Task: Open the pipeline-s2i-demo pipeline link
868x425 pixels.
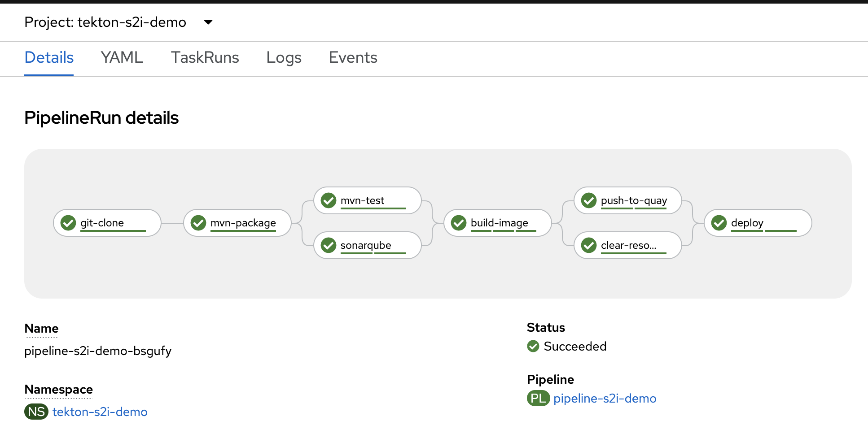Action: pyautogui.click(x=605, y=398)
